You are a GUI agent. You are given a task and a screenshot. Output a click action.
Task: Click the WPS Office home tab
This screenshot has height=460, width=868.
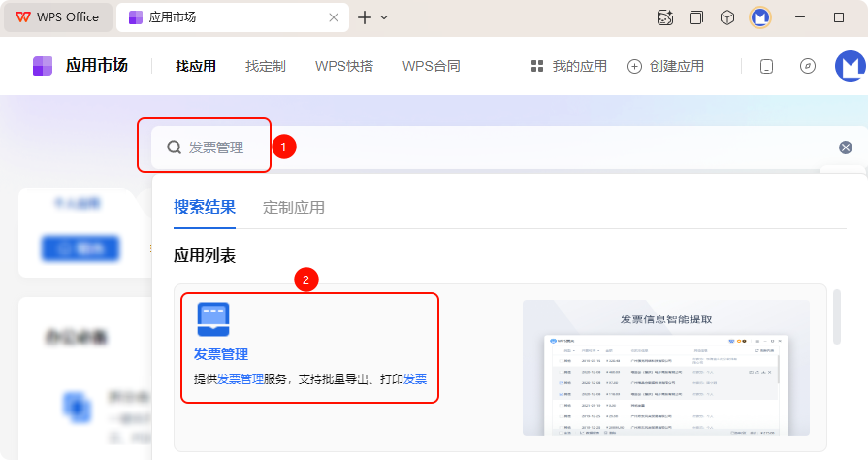56,17
